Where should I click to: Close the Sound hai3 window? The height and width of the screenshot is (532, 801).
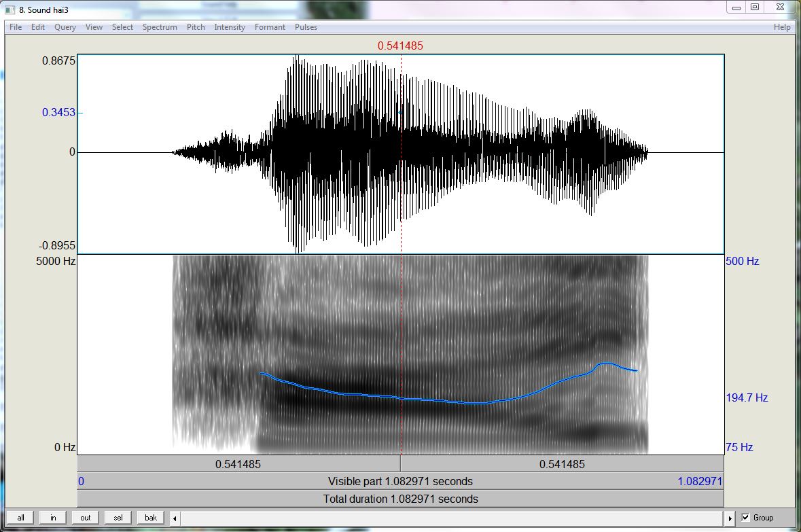[x=780, y=7]
